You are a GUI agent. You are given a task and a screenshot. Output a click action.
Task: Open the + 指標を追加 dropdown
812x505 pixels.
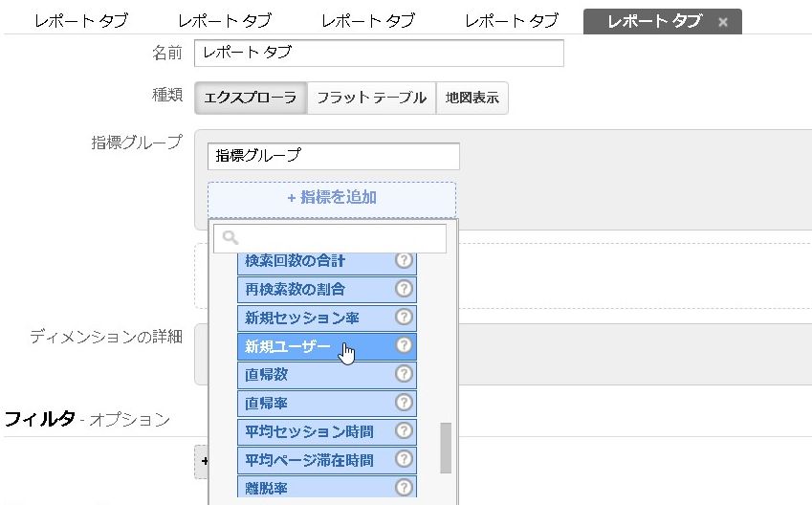(331, 198)
